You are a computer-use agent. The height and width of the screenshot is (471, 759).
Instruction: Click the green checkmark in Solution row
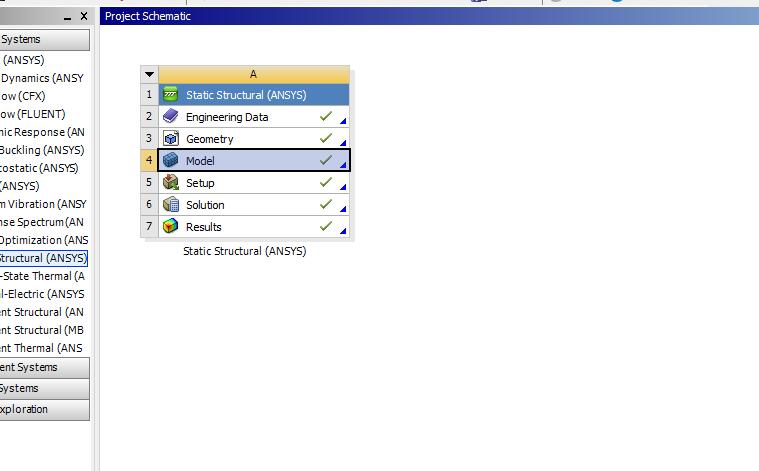coord(326,204)
